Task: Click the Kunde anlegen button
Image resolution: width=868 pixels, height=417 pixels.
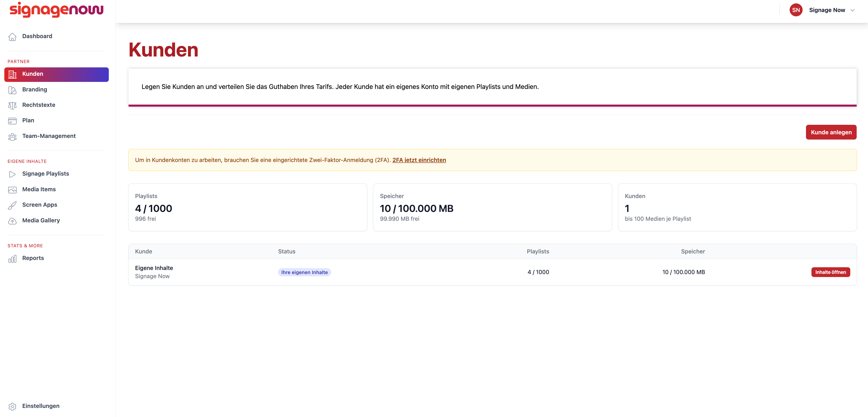Action: point(831,132)
